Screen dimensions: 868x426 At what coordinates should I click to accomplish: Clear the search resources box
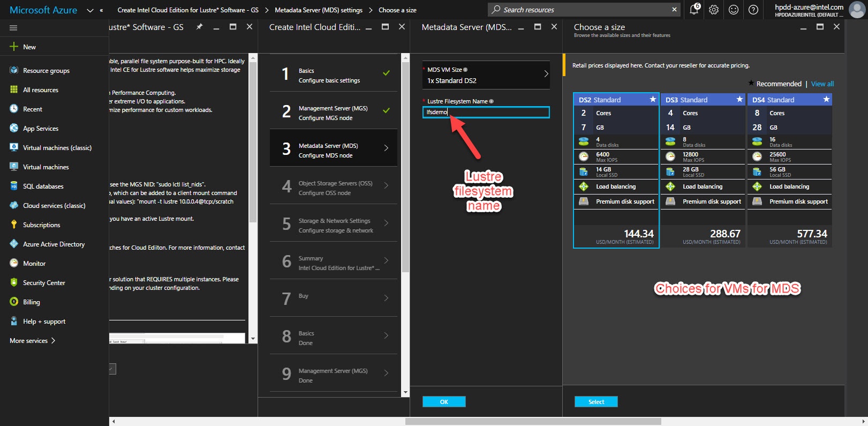tap(674, 10)
